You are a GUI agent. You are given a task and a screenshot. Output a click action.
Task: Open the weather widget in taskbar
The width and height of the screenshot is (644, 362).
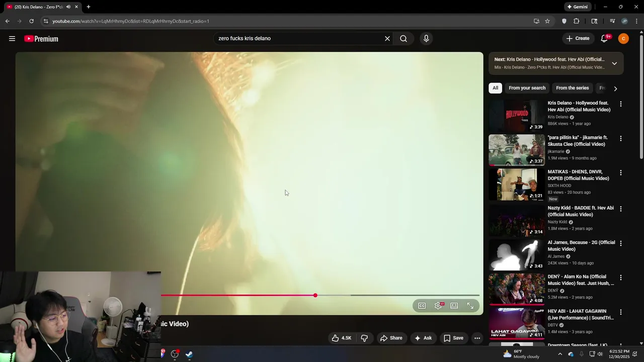[521, 354]
